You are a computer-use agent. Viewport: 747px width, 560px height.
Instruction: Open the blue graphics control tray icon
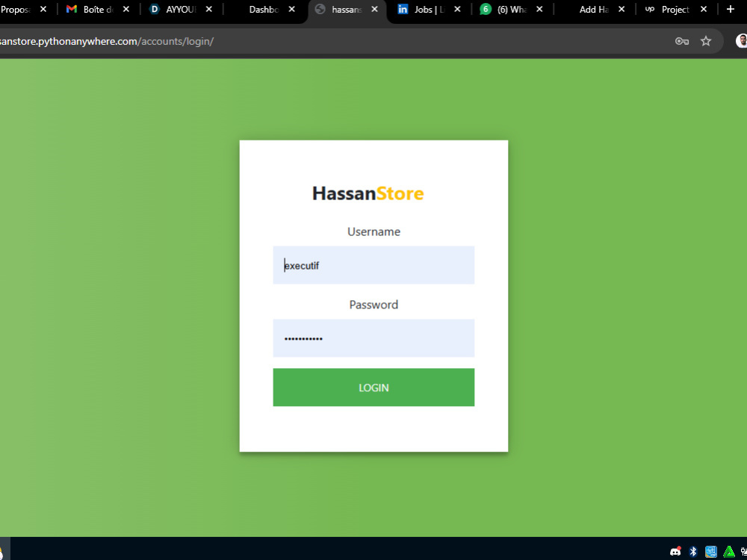[711, 552]
